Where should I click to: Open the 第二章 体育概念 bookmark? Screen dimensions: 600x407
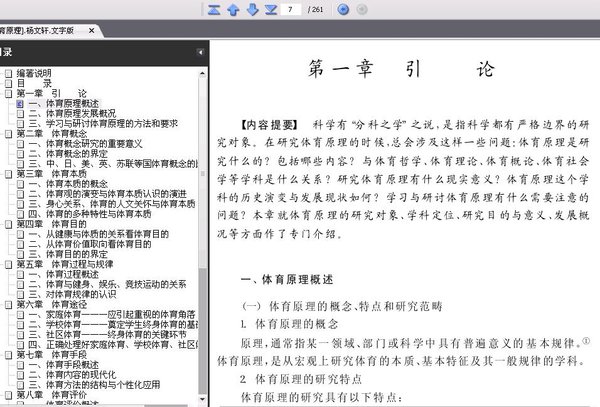(x=52, y=133)
